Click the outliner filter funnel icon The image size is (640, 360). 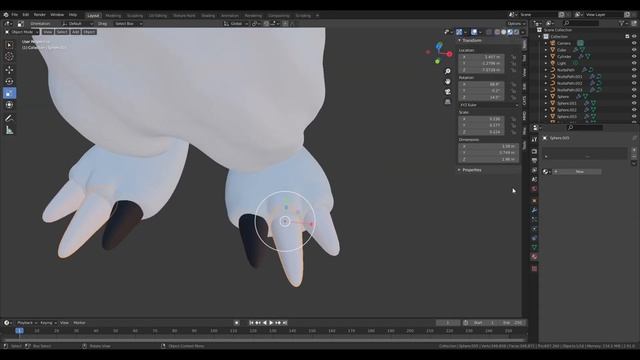click(x=622, y=23)
